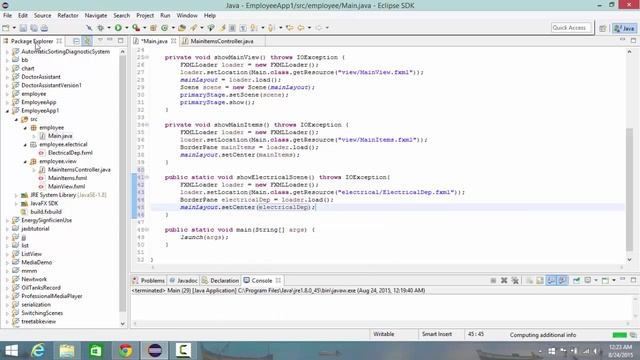Toggle Scroll Lock in Console toolbar
Image resolution: width=640 pixels, height=360 pixels.
540,280
